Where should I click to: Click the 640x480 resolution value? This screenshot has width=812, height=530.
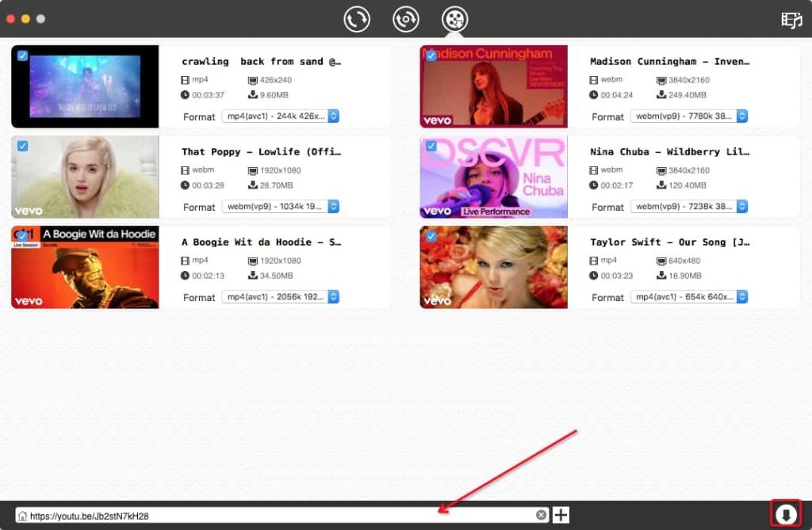[x=684, y=261]
